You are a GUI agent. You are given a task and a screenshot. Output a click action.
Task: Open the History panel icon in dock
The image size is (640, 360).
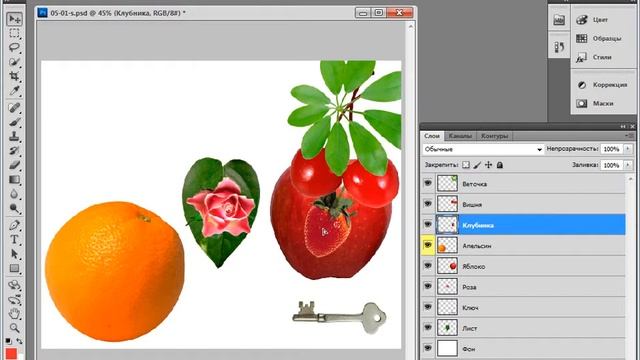pos(559,47)
